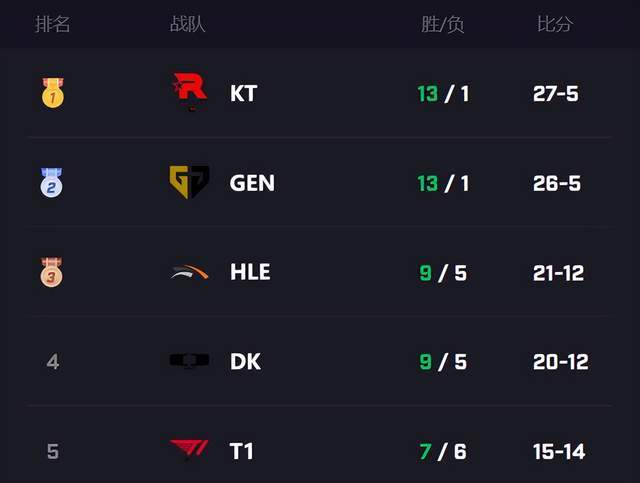
Task: Open the GEN team name link
Action: coord(252,183)
